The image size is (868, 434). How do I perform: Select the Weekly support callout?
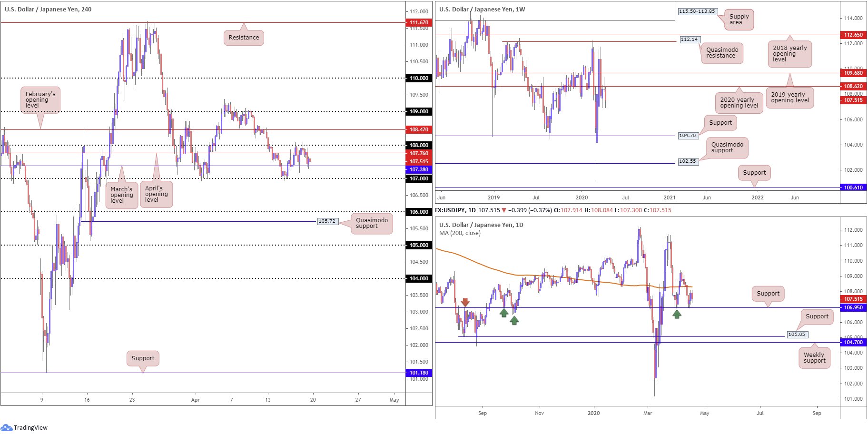click(x=814, y=358)
